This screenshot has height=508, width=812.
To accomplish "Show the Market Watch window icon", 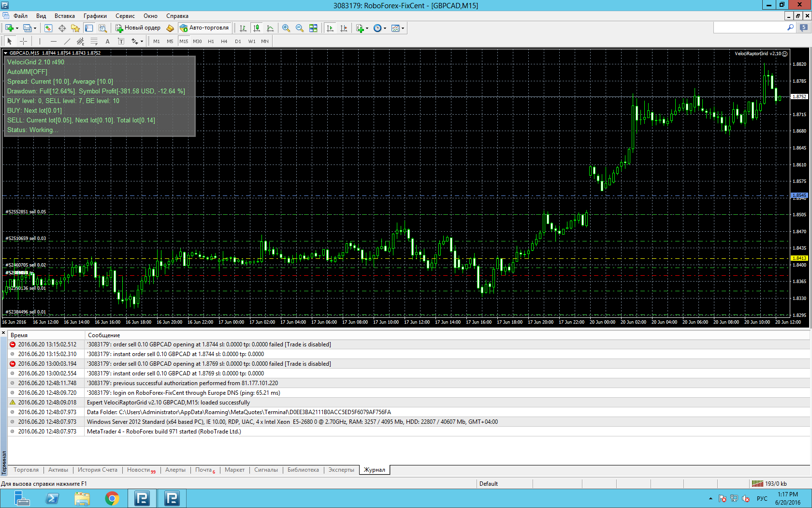I will point(48,28).
